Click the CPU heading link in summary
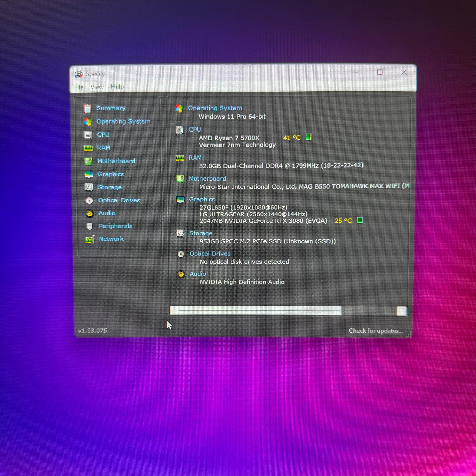 (195, 129)
